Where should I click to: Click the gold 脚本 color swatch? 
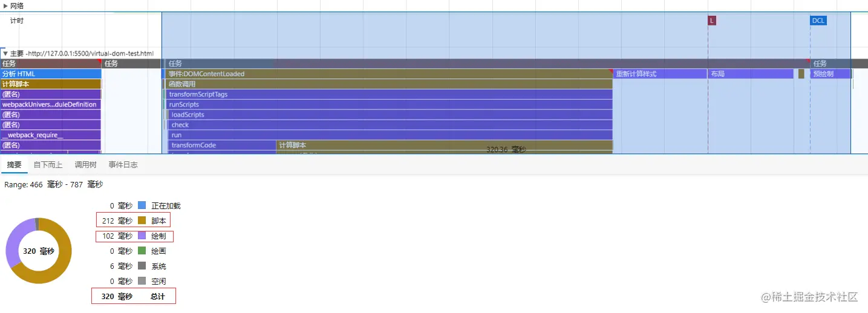click(x=142, y=221)
